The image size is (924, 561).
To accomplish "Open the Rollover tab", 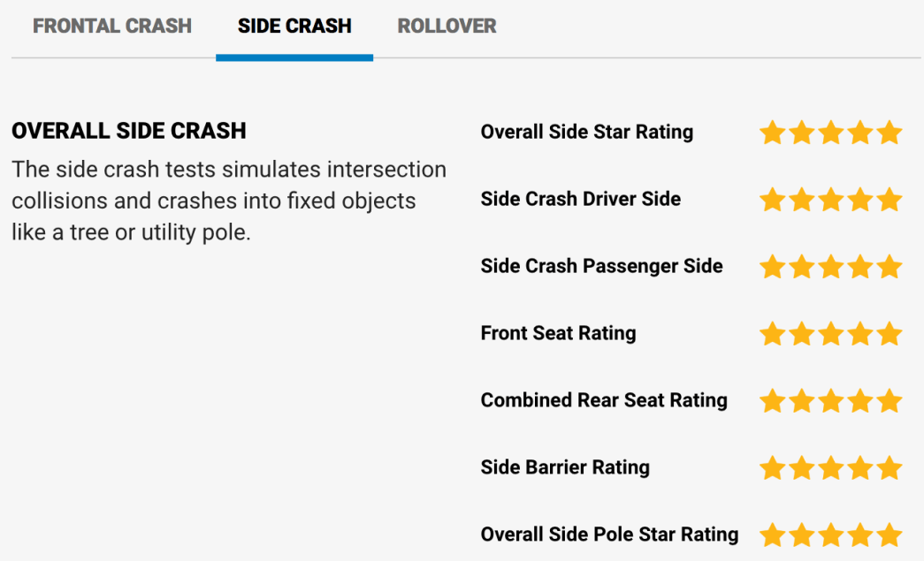I will (x=447, y=26).
